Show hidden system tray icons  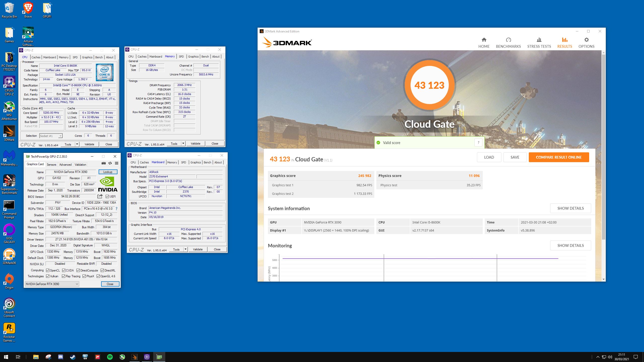pos(598,357)
